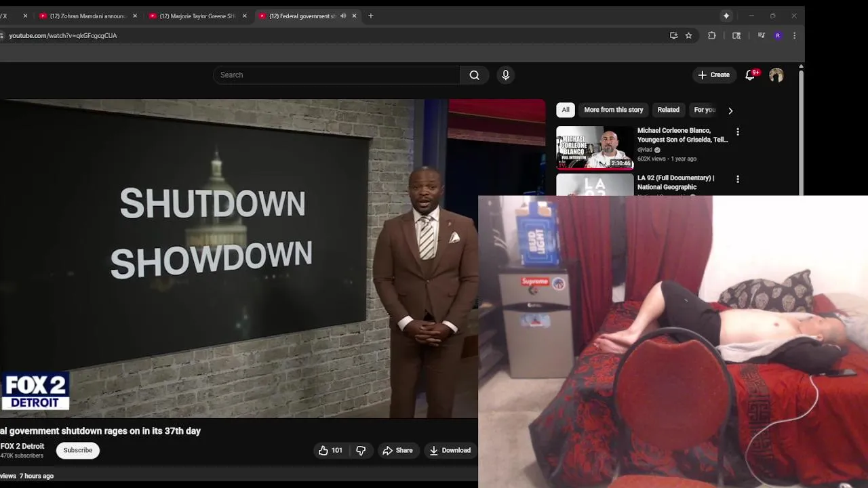
Task: Open the LA 92 Full Documentary title
Action: 675,182
